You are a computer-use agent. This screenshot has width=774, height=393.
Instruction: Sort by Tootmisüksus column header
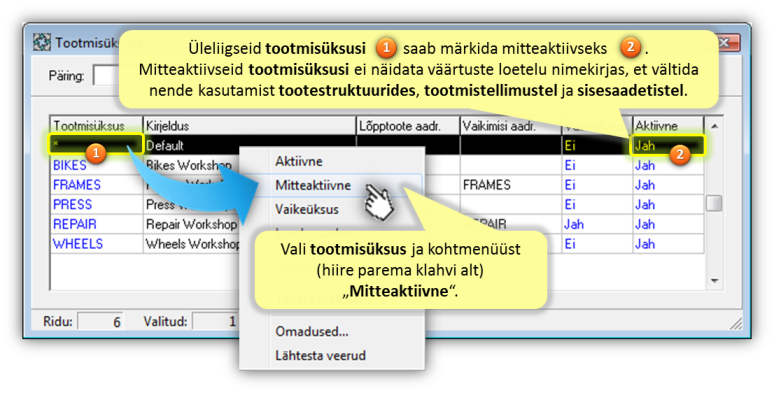[x=96, y=126]
